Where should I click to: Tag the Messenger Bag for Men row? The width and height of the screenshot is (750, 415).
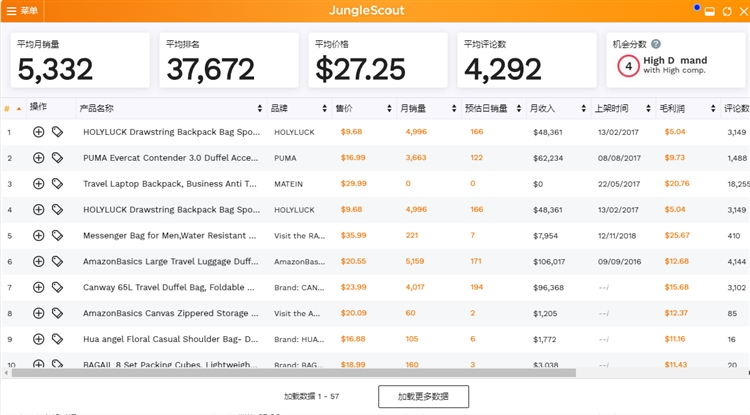pyautogui.click(x=57, y=235)
